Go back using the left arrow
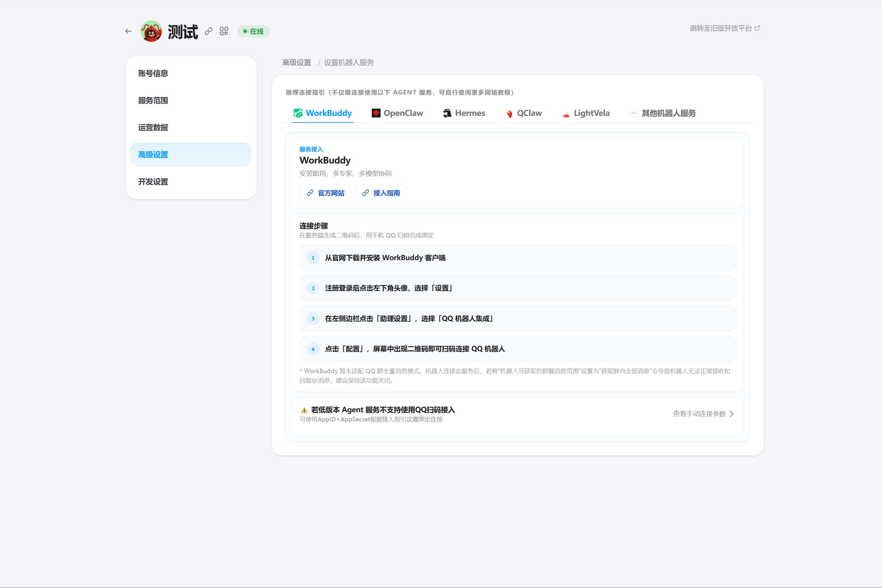 [128, 31]
